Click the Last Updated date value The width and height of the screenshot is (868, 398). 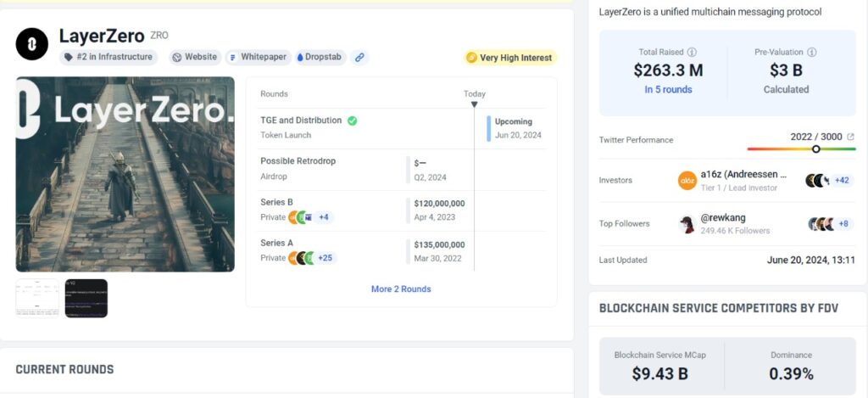[811, 260]
